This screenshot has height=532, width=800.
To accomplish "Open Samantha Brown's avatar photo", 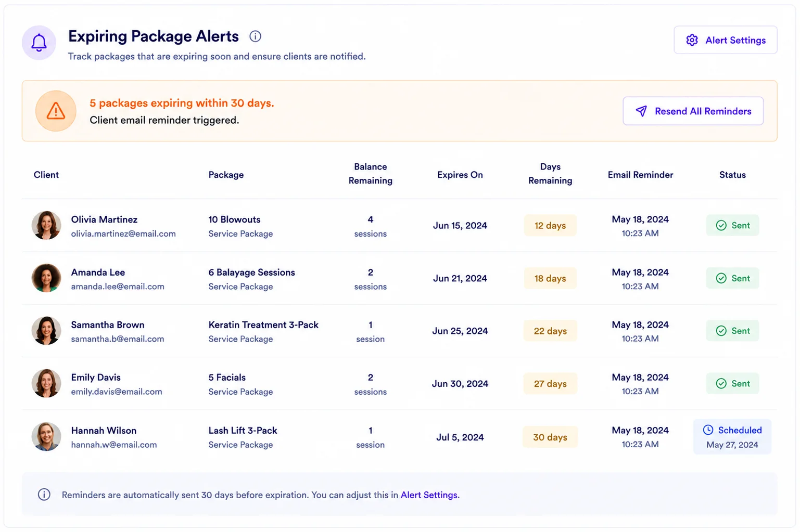I will (46, 331).
